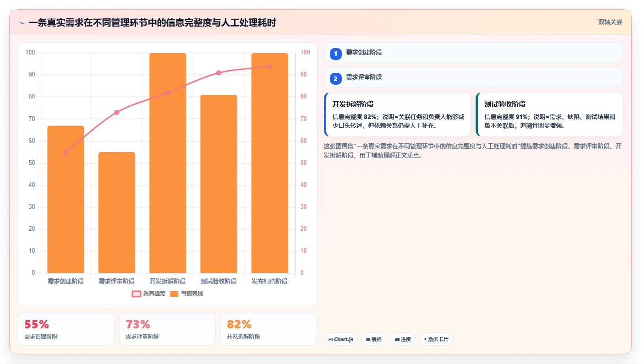The height and width of the screenshot is (364, 641).
Task: Click the trend line point over 发布归档阶段
Action: (x=270, y=66)
